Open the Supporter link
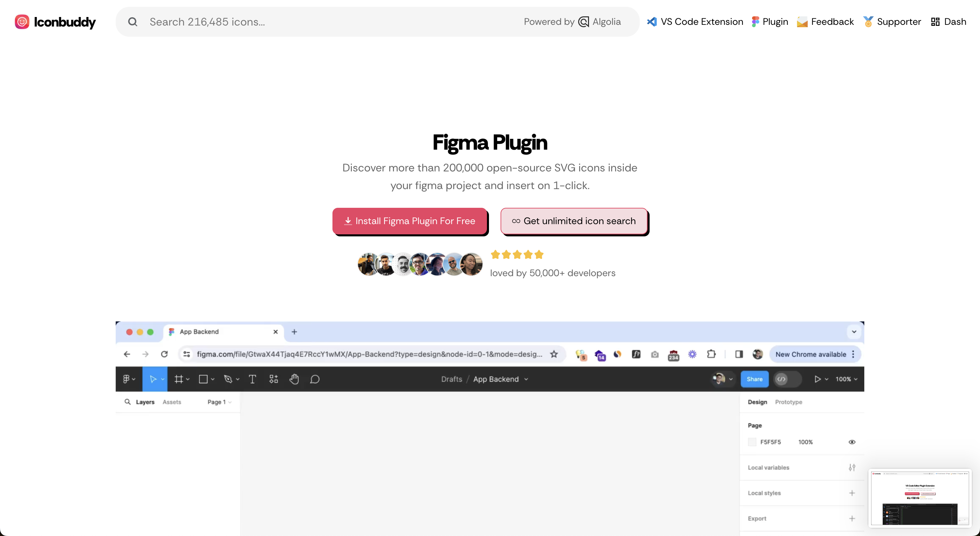980x536 pixels. point(892,22)
